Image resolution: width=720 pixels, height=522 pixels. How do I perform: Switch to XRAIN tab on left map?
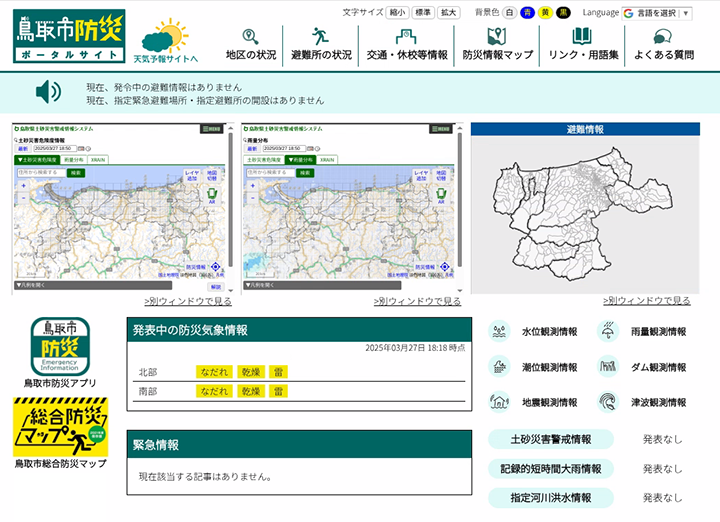click(99, 160)
